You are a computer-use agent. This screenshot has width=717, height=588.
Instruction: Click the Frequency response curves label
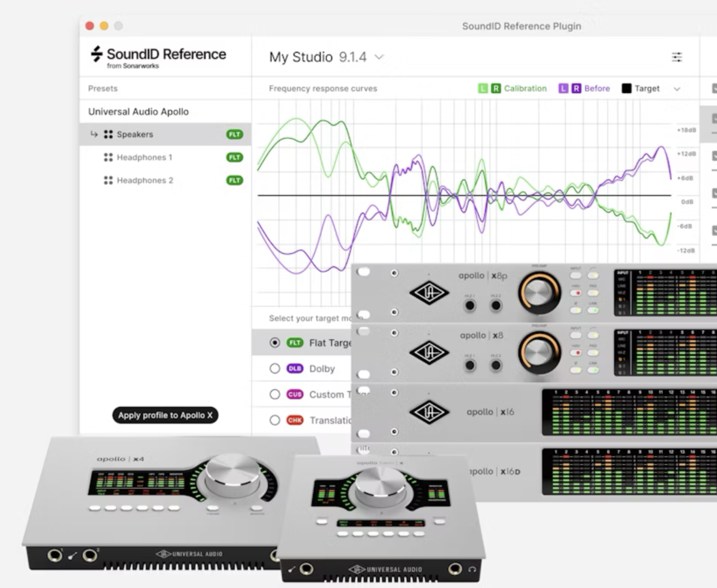coord(323,88)
